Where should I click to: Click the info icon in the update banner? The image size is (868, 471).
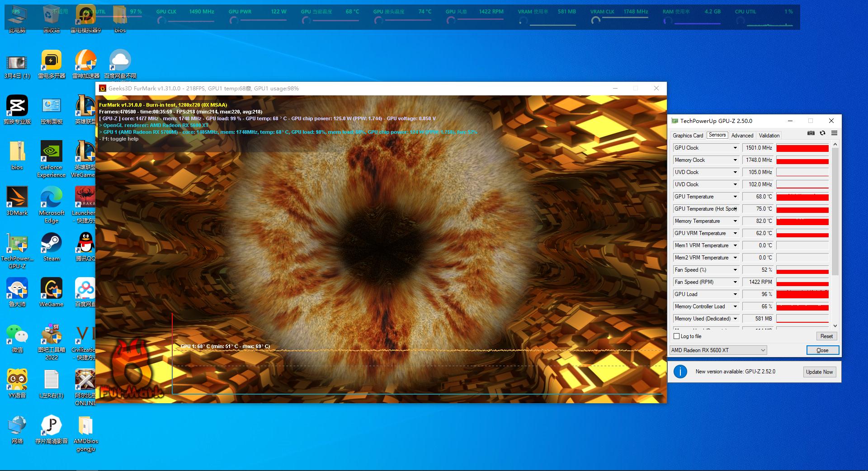click(680, 372)
